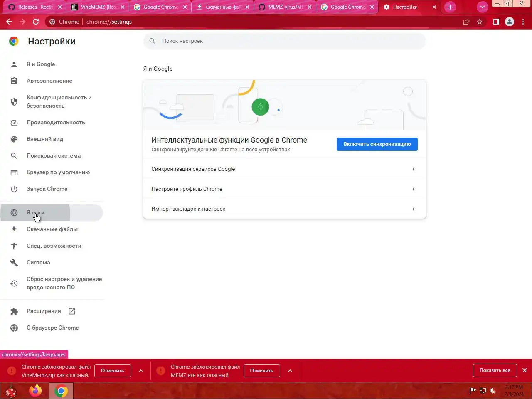Click the Chrome logo next to Настройки
This screenshot has height=399, width=532.
coord(14,41)
